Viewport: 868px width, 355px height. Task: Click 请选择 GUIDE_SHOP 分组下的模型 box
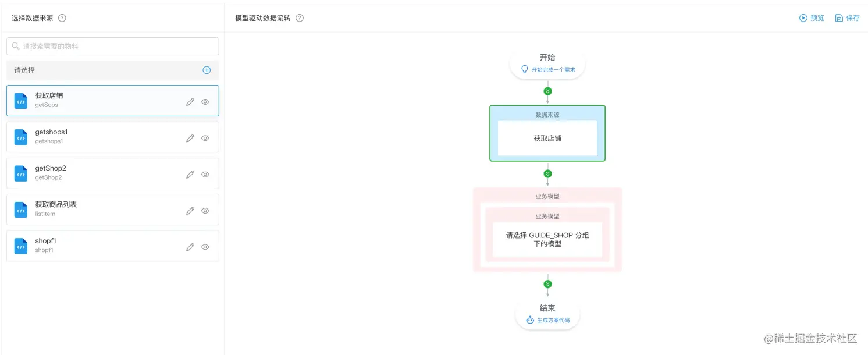click(x=547, y=240)
